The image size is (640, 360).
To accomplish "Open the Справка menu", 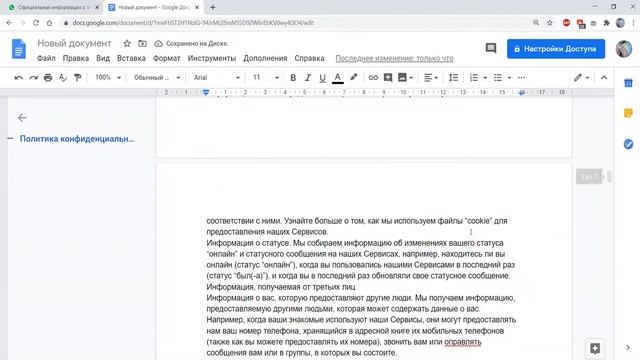I will [309, 58].
